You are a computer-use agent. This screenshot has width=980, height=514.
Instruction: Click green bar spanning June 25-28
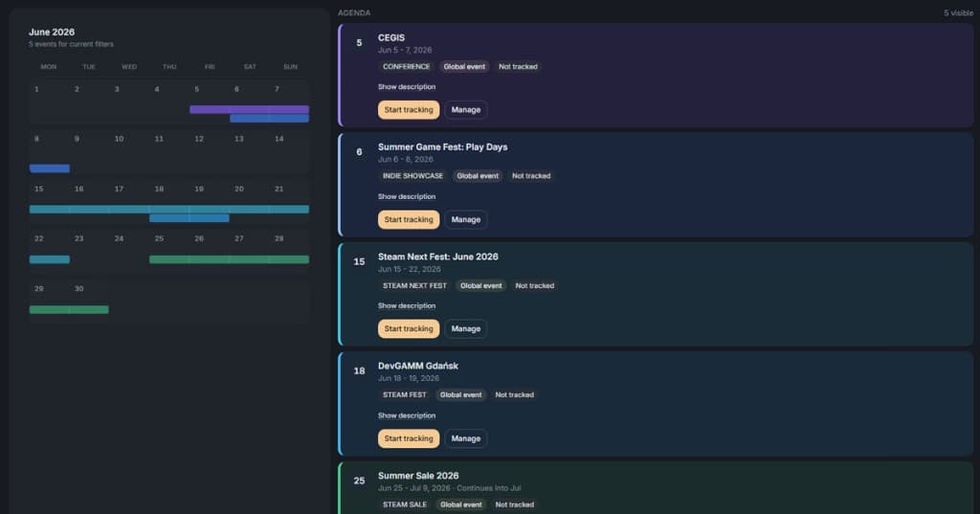click(x=229, y=258)
